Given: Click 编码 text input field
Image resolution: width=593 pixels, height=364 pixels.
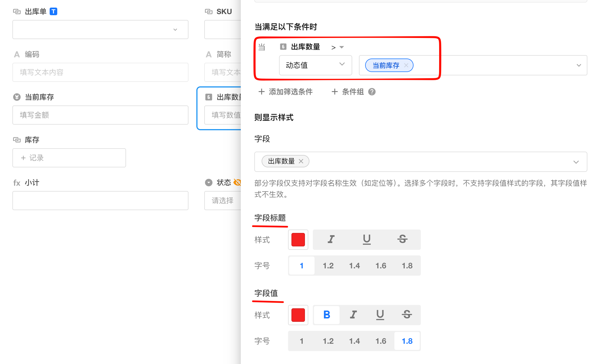Looking at the screenshot, I should pos(100,72).
